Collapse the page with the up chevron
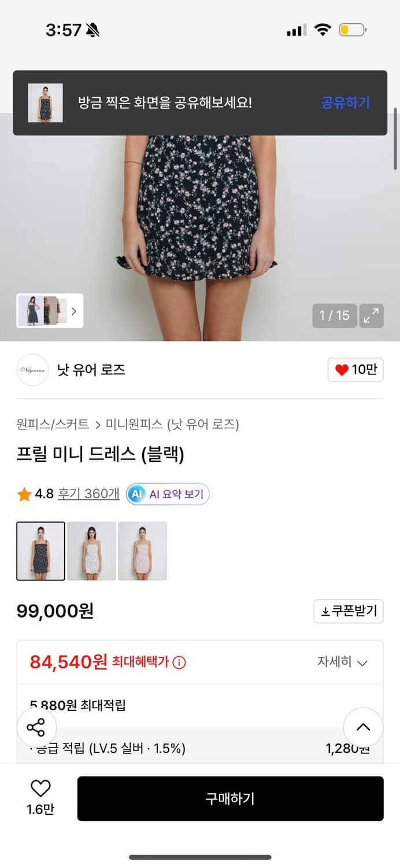 (x=363, y=727)
